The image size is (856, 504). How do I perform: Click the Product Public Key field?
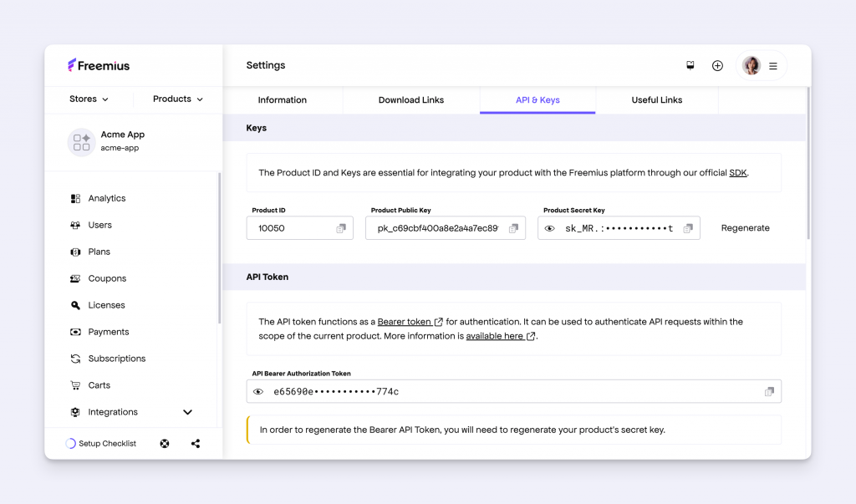(x=446, y=228)
